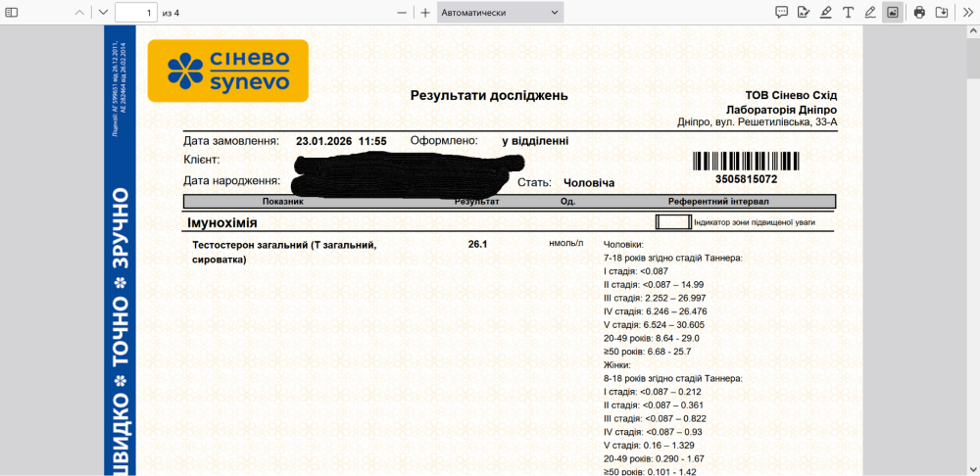Select the add comment tool
Screen dimensions: 980x476
(x=781, y=13)
